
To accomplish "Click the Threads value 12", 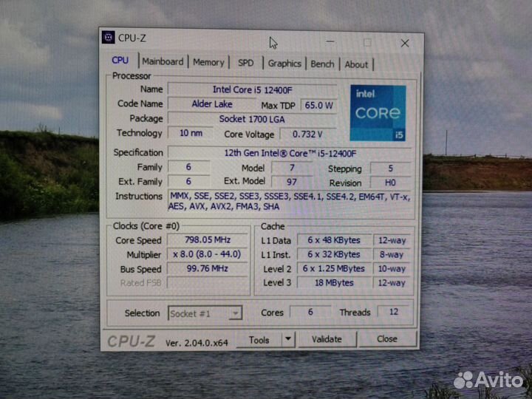I will coord(394,312).
